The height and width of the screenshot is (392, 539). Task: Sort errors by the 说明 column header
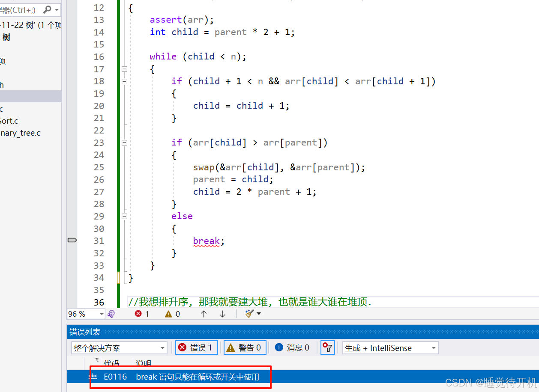[x=144, y=363]
